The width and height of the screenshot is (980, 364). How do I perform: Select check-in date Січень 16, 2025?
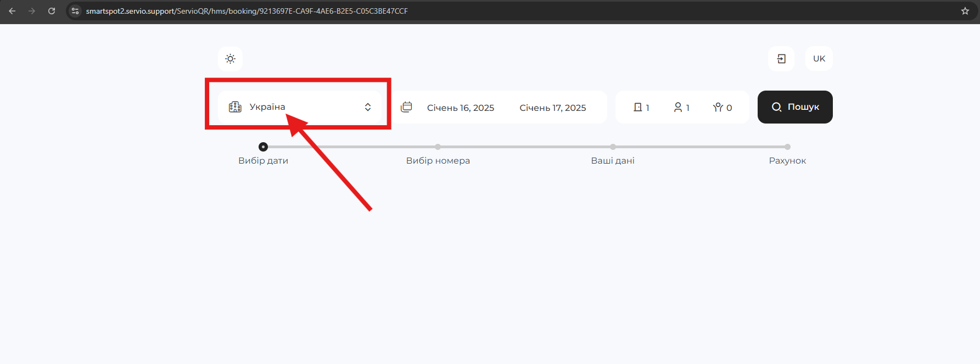pyautogui.click(x=460, y=108)
